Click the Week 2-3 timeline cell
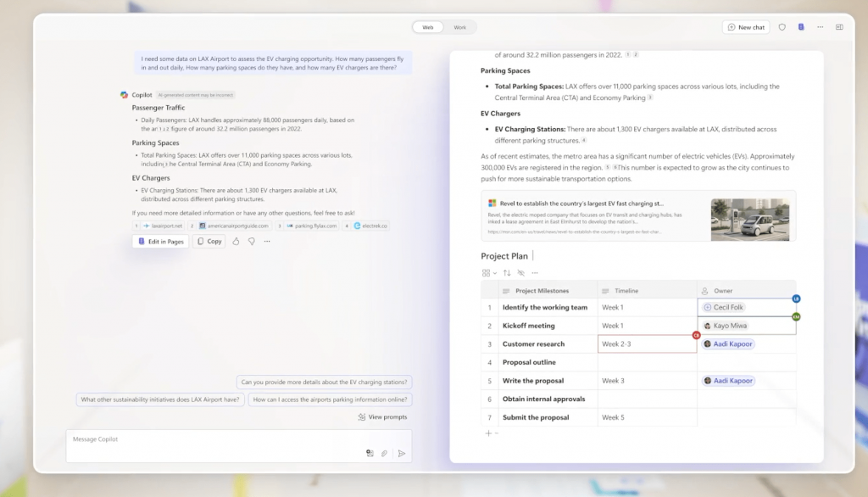Image resolution: width=868 pixels, height=497 pixels. pyautogui.click(x=647, y=344)
